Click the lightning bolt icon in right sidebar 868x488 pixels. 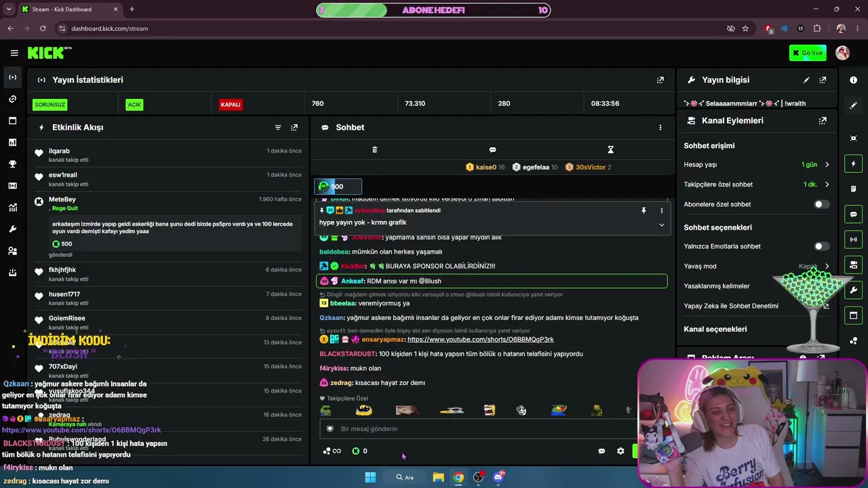click(x=853, y=163)
